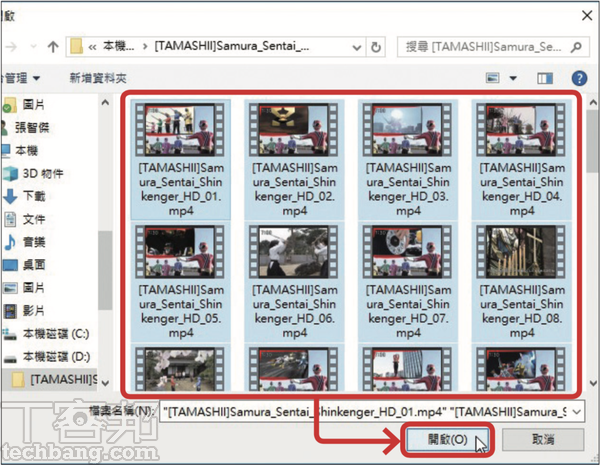Click the 影片 filmstrip icon in sidebar
Viewport: 600px width, 465px height.
click(x=10, y=311)
